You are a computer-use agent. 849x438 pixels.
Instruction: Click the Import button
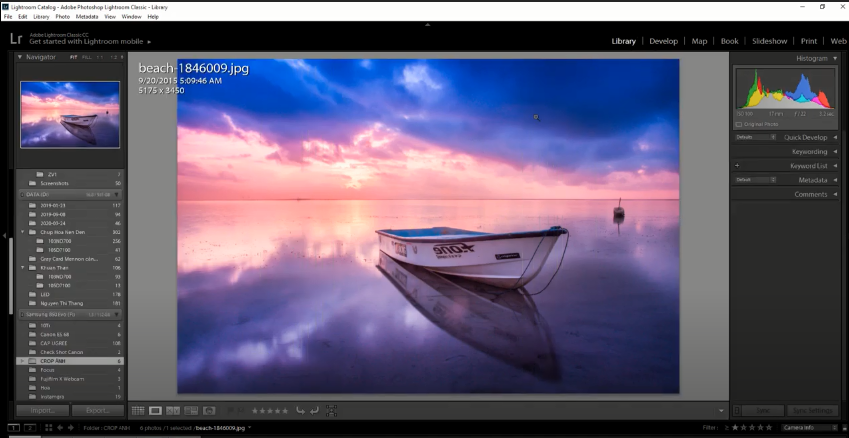pos(42,410)
